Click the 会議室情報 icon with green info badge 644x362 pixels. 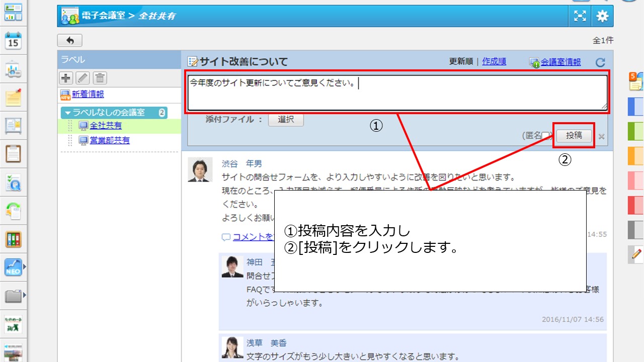[x=534, y=62]
